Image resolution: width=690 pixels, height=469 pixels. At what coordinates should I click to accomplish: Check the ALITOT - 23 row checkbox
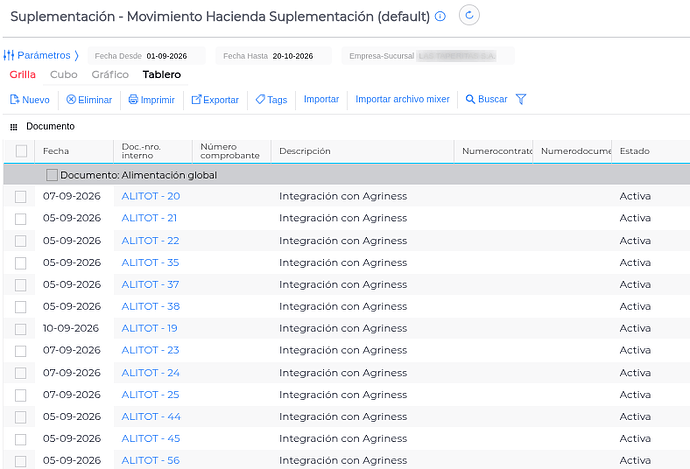(x=21, y=351)
